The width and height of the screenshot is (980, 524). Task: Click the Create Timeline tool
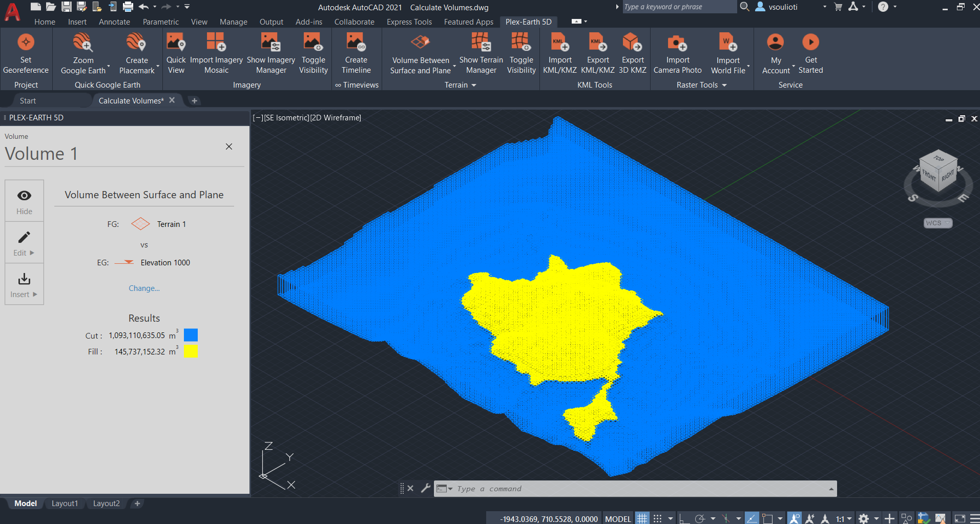(x=356, y=53)
